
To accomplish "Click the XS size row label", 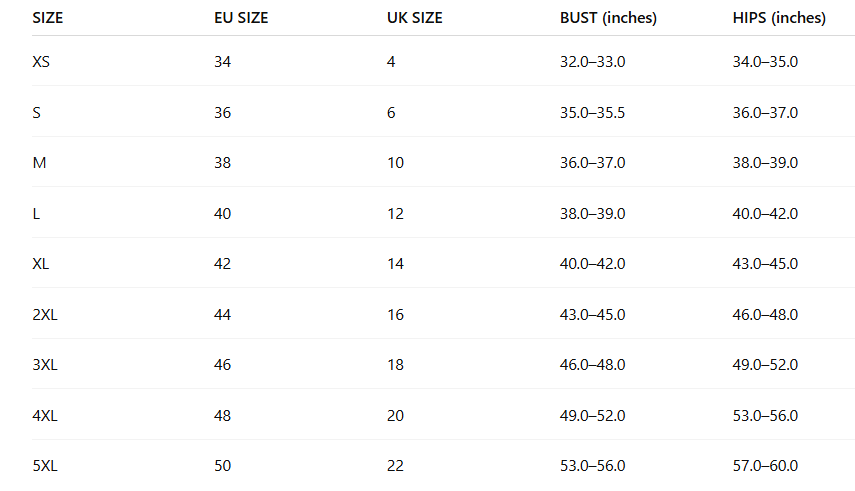I will (x=41, y=62).
